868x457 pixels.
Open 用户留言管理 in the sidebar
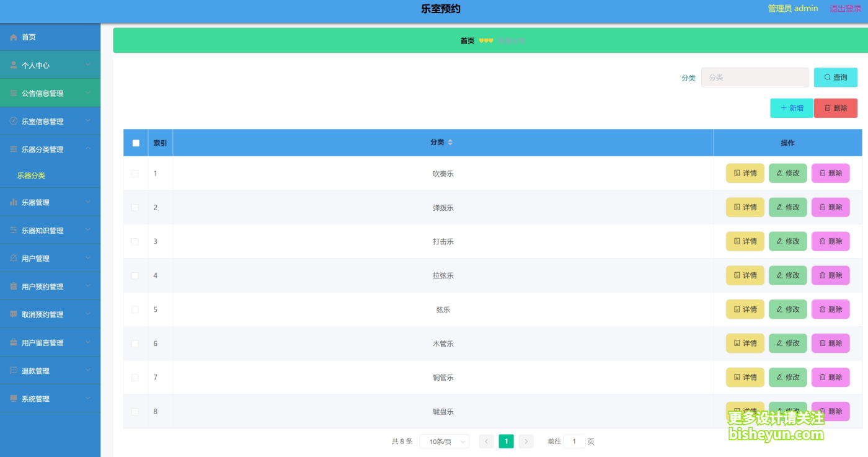click(x=50, y=342)
